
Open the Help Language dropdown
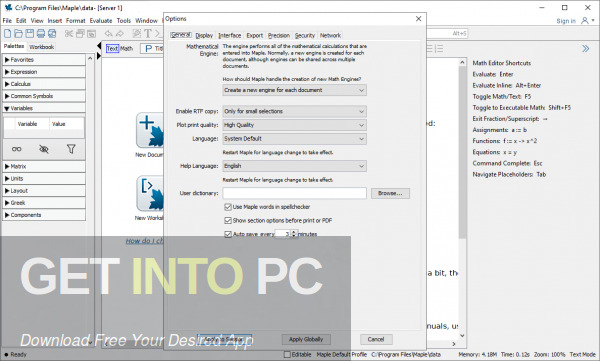[294, 166]
